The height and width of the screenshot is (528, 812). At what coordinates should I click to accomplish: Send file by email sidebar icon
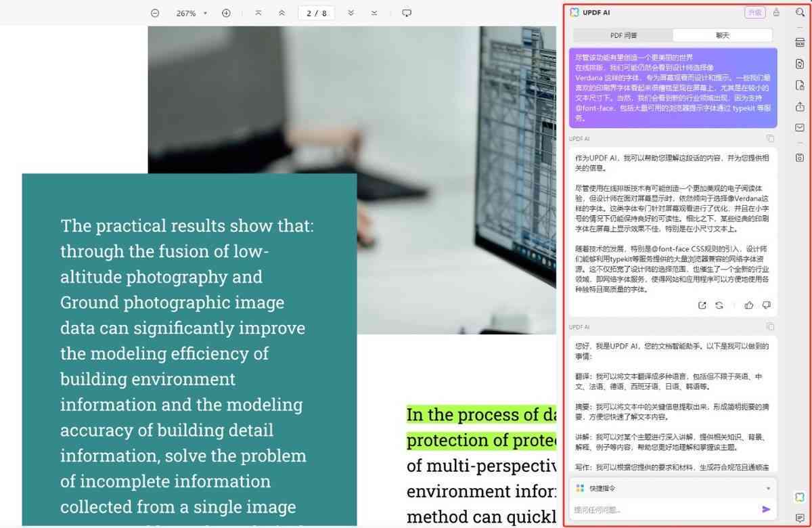tap(800, 127)
